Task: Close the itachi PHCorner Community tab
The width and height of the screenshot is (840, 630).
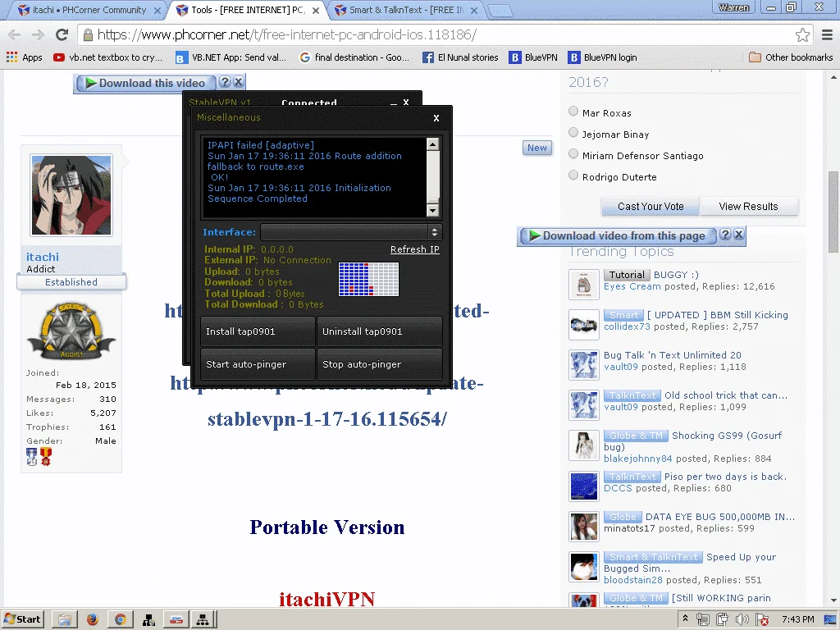Action: point(157,10)
